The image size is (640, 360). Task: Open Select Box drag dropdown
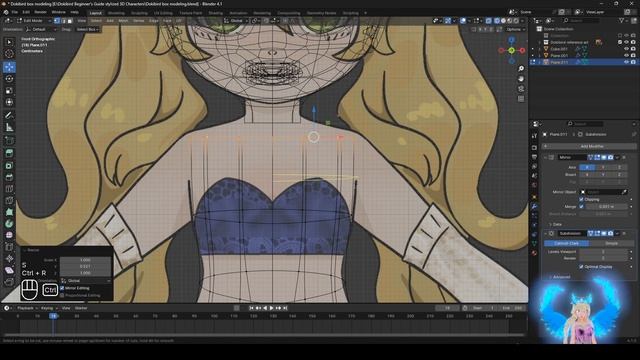87,29
